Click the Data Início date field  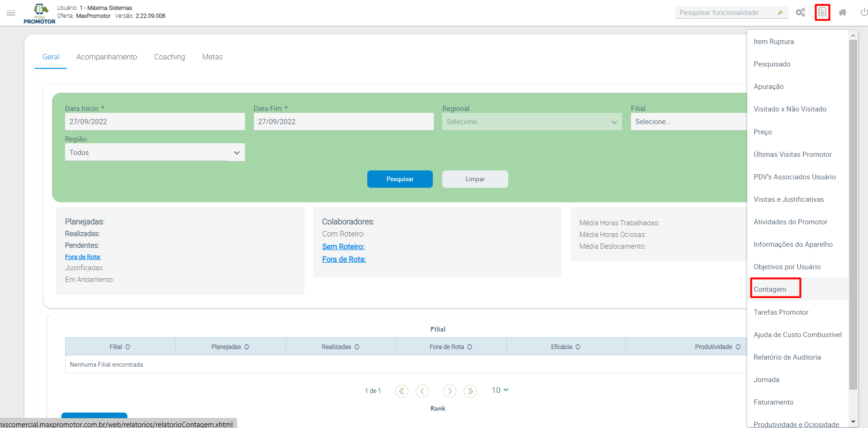tap(155, 122)
